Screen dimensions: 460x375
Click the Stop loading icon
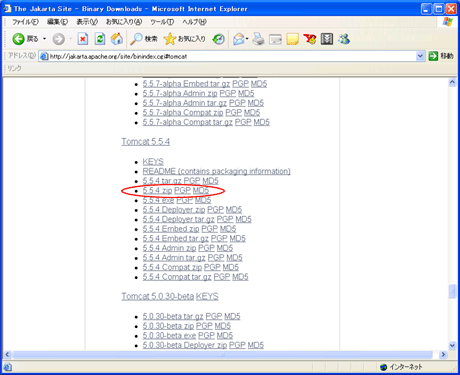[x=83, y=39]
